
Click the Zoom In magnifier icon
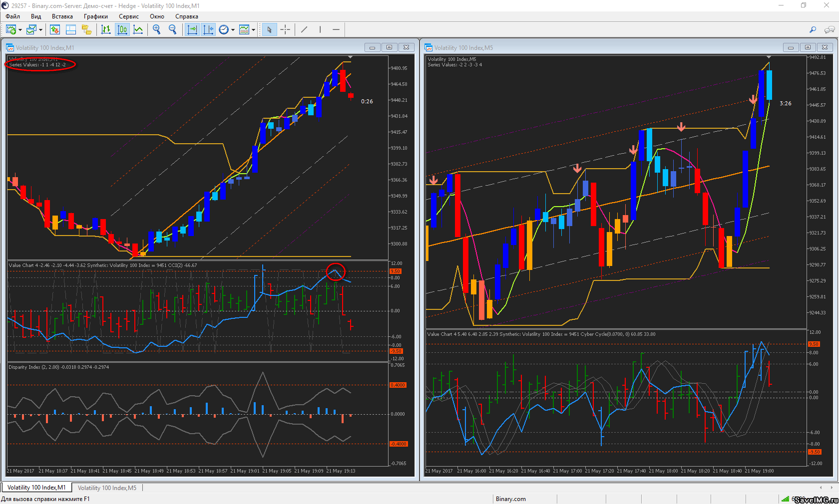point(157,30)
